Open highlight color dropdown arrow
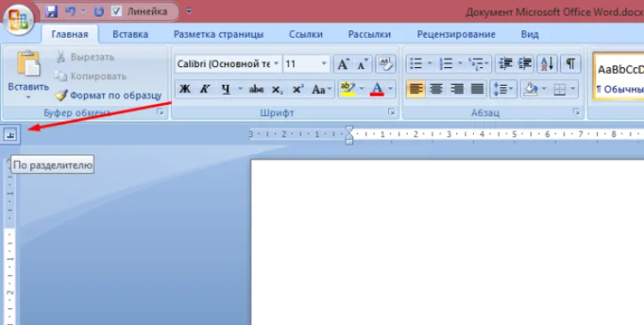This screenshot has width=644, height=325. point(362,89)
